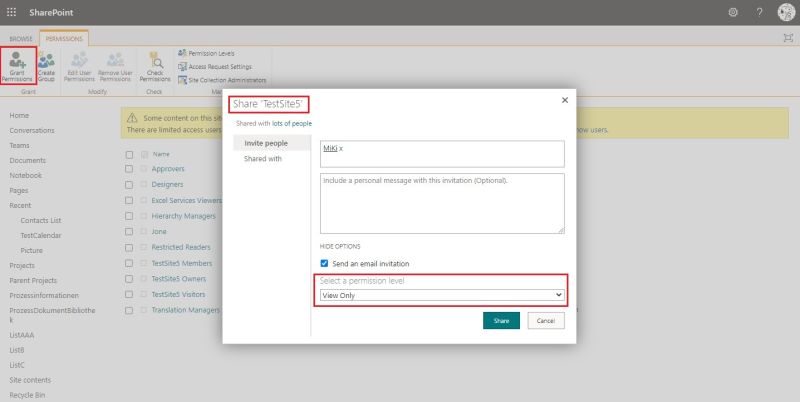Open the Restricted Readers group link

(x=181, y=247)
